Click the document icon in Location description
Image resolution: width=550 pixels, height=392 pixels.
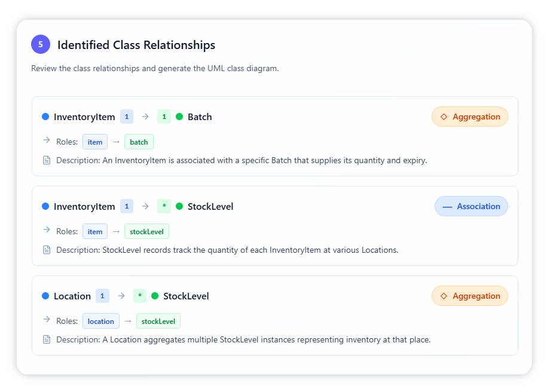(47, 339)
